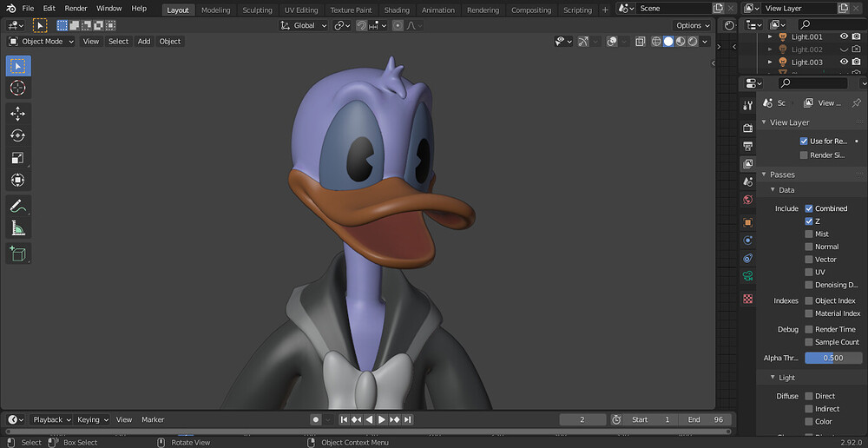The image size is (868, 448).
Task: Enable the Normal pass
Action: click(x=809, y=247)
